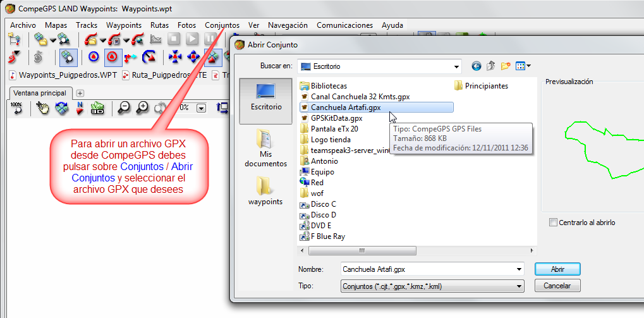Open the Conjuntos menu
Screen dimensions: 644x318
point(222,25)
